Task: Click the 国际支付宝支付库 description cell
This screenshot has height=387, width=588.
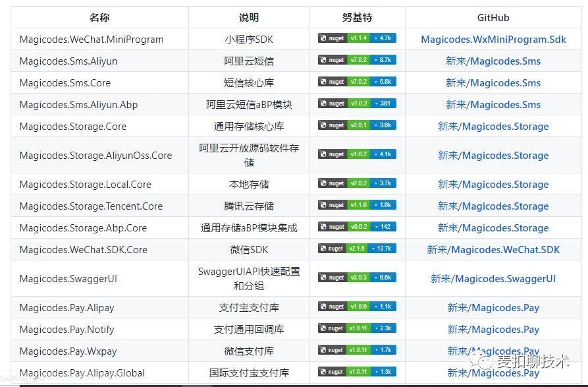Action: (249, 372)
